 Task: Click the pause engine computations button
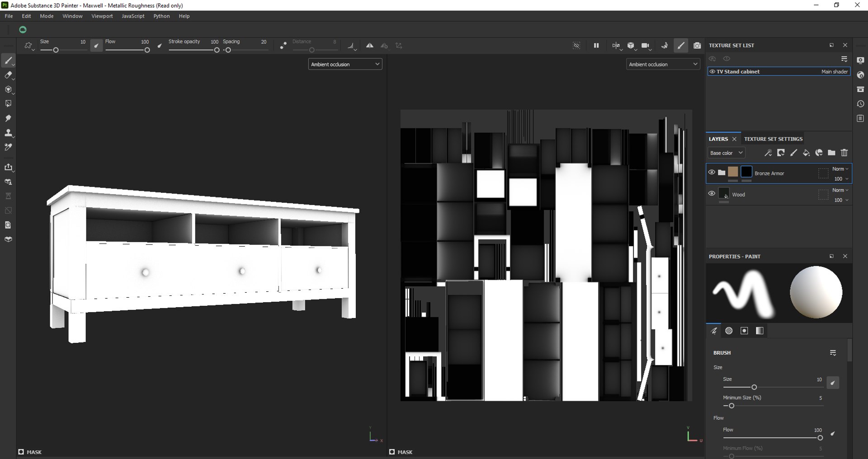[x=596, y=46]
